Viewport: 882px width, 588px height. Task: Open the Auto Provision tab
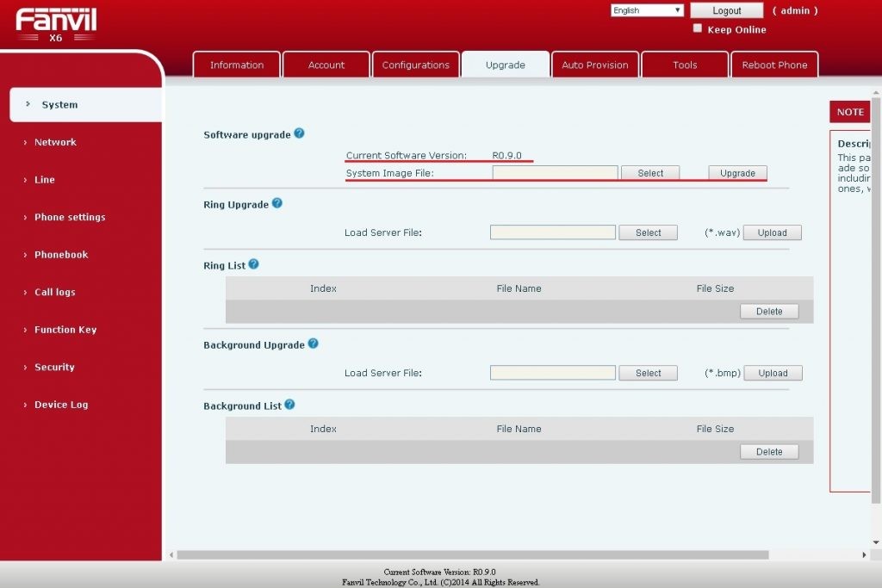pos(595,65)
